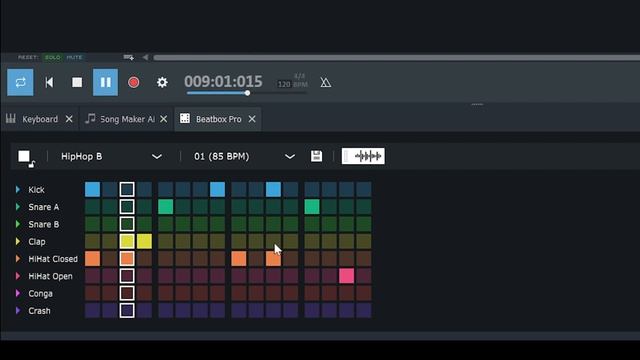Pause the playing project
This screenshot has height=360, width=640.
pyautogui.click(x=105, y=82)
